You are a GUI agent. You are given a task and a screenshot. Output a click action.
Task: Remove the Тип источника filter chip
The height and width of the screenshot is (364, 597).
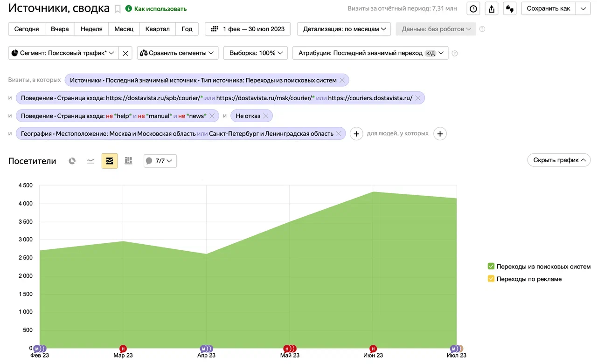342,80
